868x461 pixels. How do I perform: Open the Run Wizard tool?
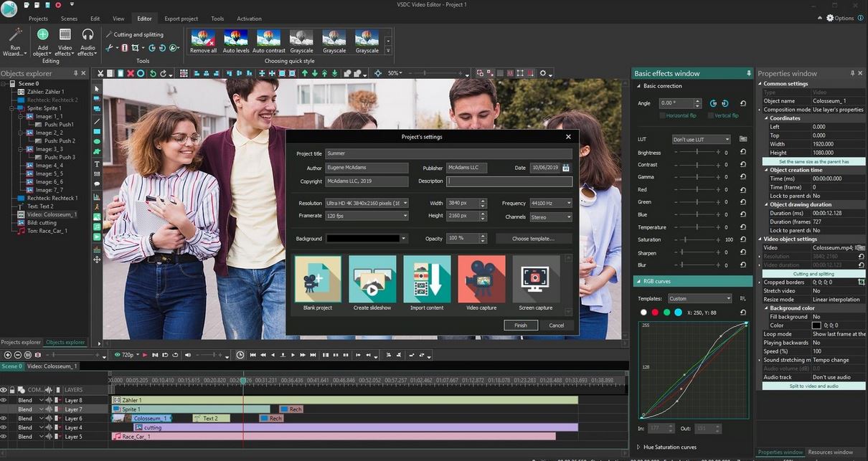point(14,42)
